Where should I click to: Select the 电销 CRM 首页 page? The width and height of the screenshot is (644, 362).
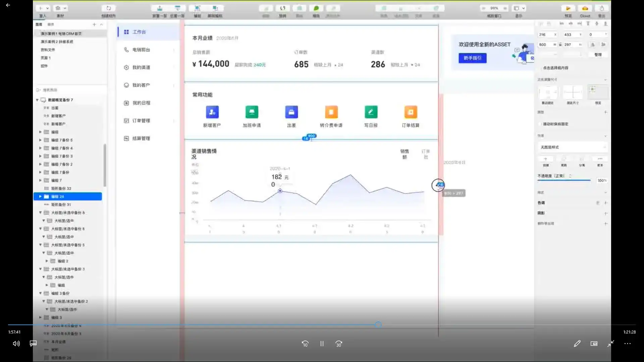click(61, 34)
